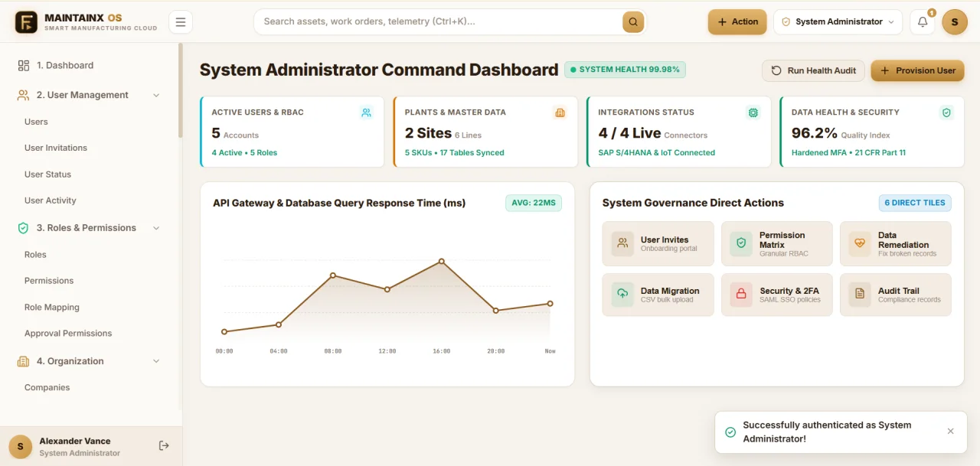
Task: Click the bottom-left avatar 'S' of Alexander Vance
Action: click(x=21, y=447)
